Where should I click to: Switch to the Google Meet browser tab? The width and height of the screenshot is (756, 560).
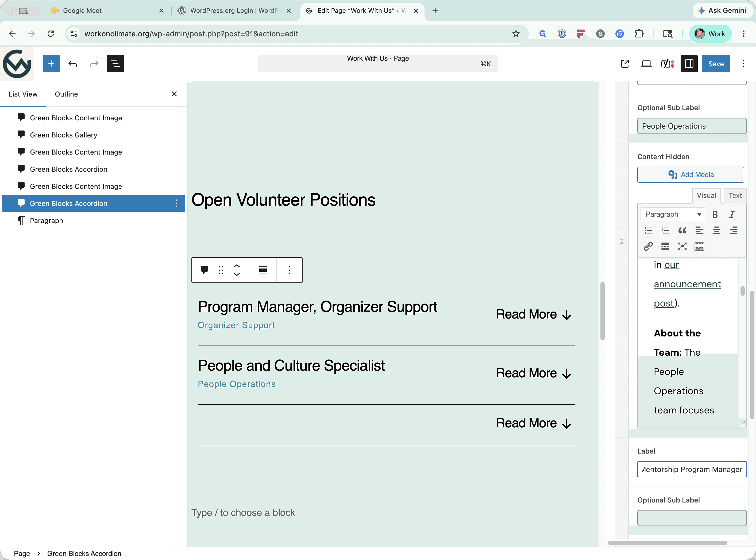[x=107, y=10]
